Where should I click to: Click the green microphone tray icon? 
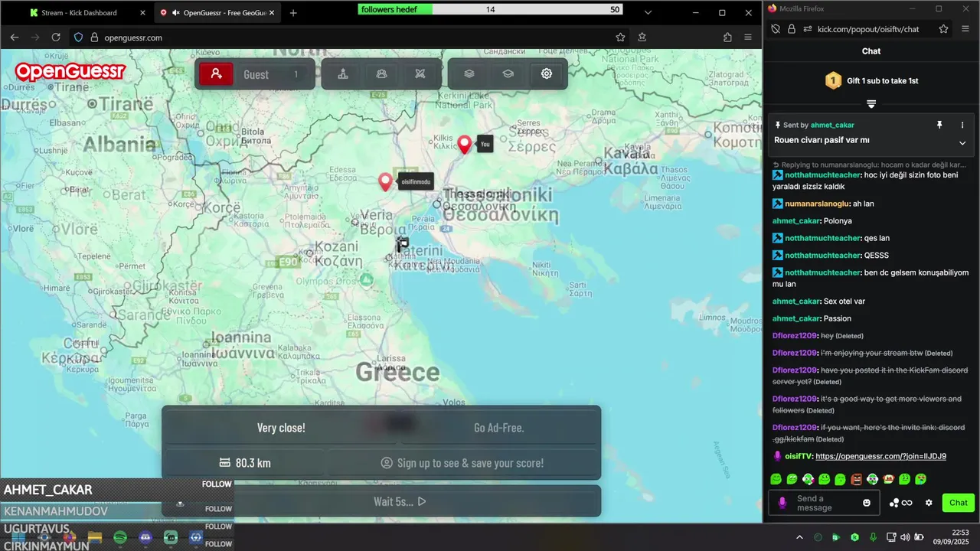click(873, 537)
